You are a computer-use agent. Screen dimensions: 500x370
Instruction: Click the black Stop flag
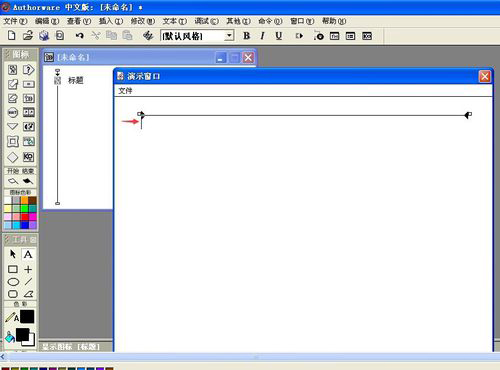coord(28,181)
